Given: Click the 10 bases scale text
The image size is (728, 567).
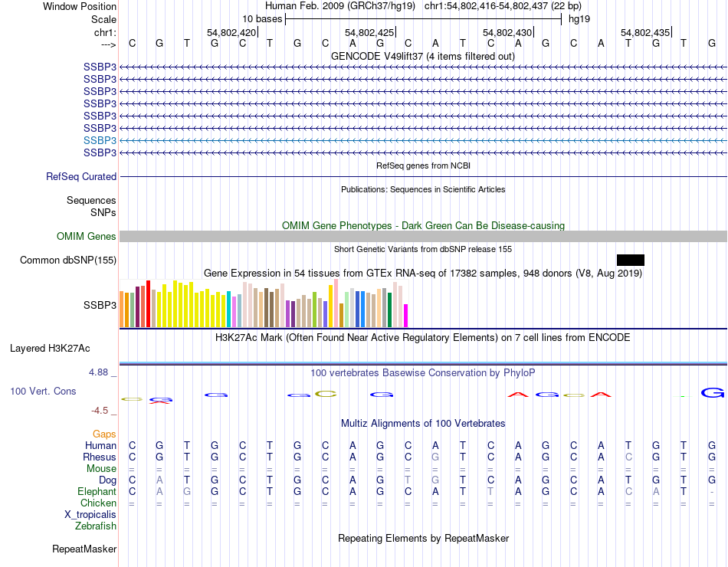Looking at the screenshot, I should pos(262,19).
